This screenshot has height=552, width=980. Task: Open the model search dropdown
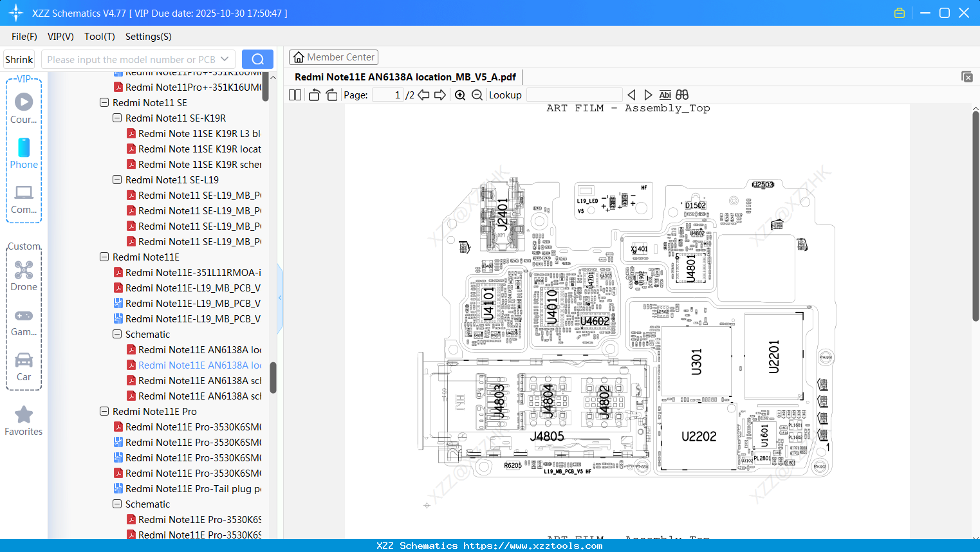point(223,59)
